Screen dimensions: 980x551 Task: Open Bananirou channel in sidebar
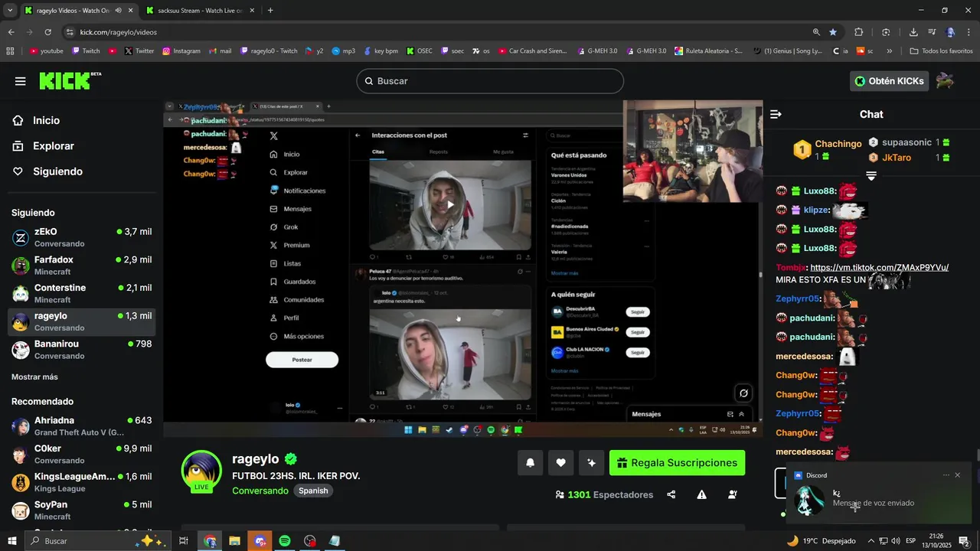pos(82,350)
